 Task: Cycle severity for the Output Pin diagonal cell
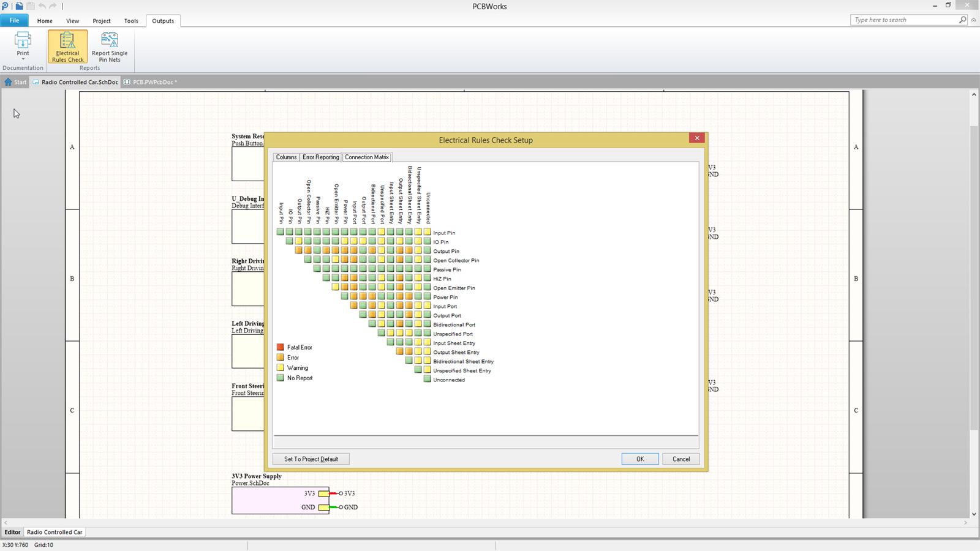coord(298,251)
